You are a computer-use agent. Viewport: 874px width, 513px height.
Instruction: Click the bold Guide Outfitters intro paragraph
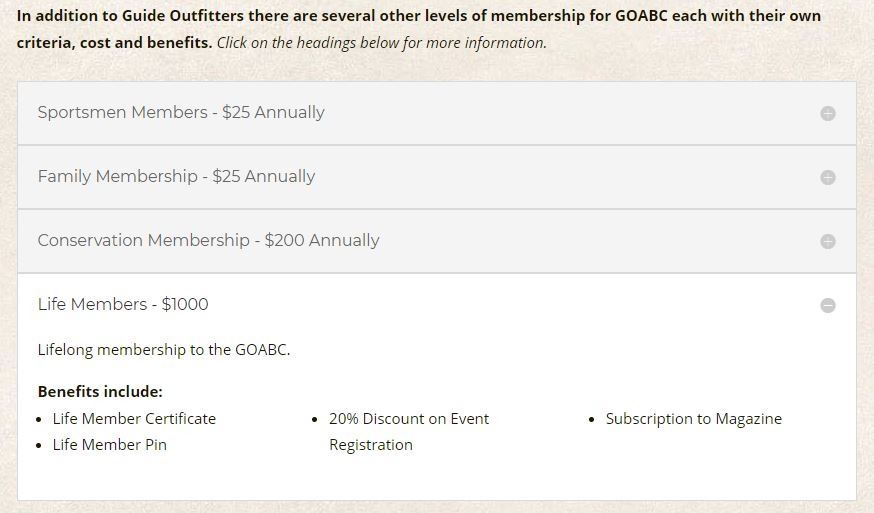[x=418, y=17]
